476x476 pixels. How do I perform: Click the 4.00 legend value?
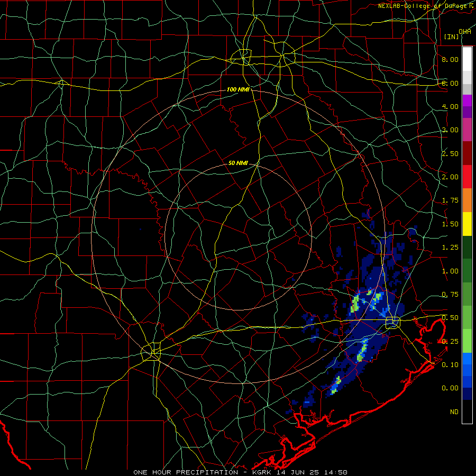tap(450, 106)
